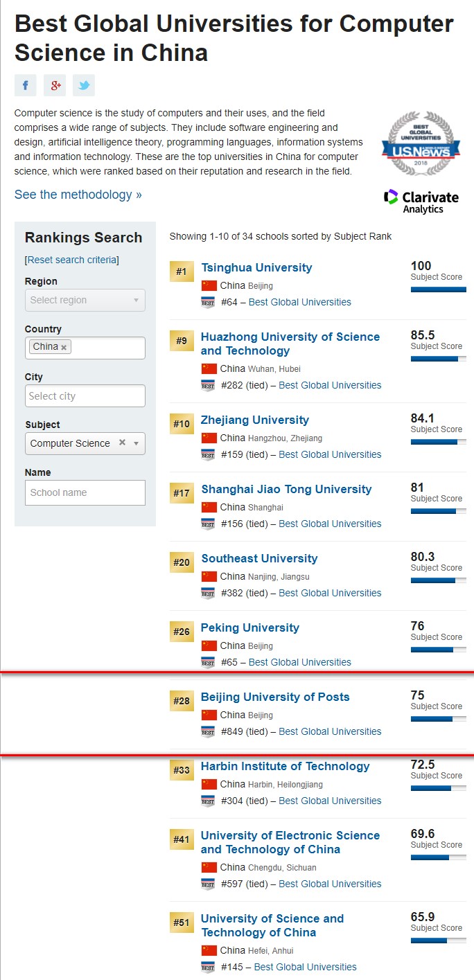This screenshot has height=980, width=474.
Task: Open the Select city field
Action: (85, 395)
